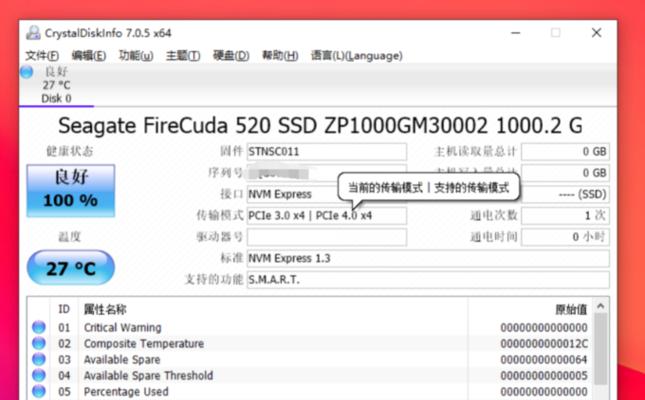This screenshot has height=400, width=645.
Task: Click the 良好 100 % health status button
Action: (x=71, y=191)
